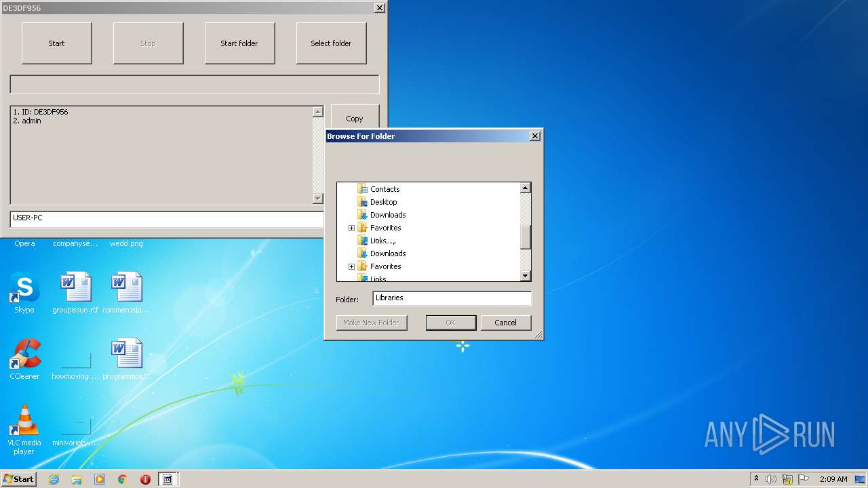Click the wedd.png desktop file label
This screenshot has height=488, width=868.
coord(126,243)
